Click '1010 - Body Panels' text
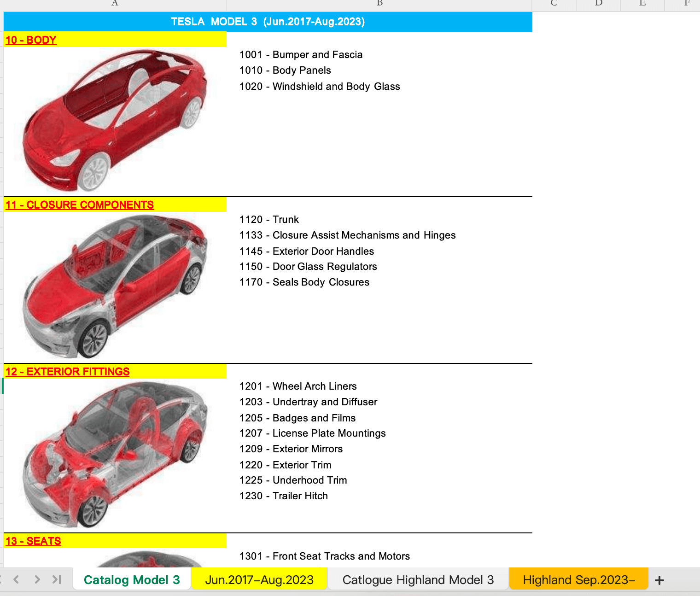700x596 pixels. (x=285, y=70)
